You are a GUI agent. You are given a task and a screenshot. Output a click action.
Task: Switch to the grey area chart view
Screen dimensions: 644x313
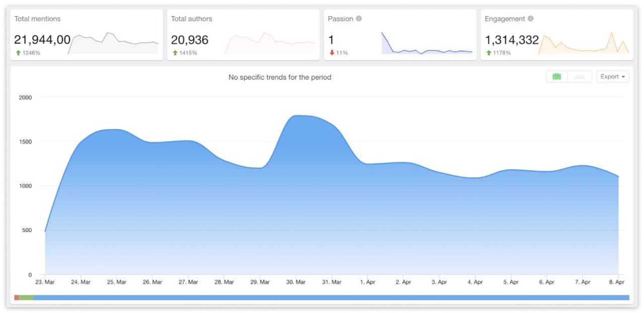tap(580, 77)
